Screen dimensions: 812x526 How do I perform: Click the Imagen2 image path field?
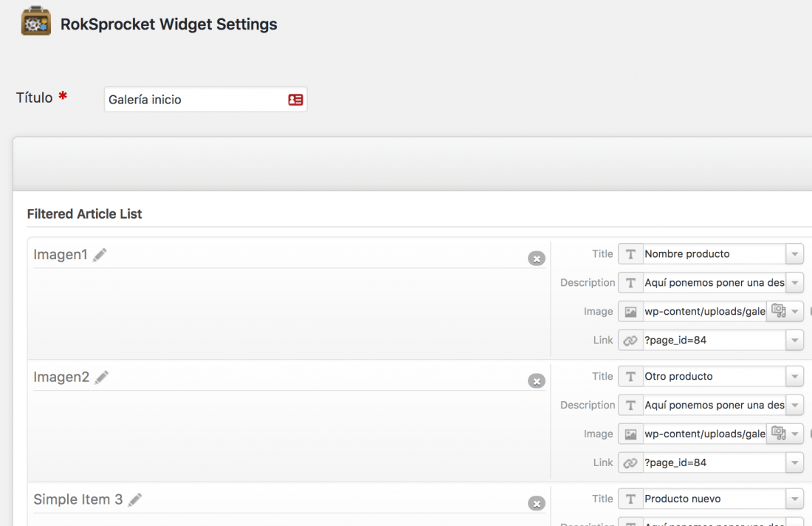pyautogui.click(x=704, y=434)
